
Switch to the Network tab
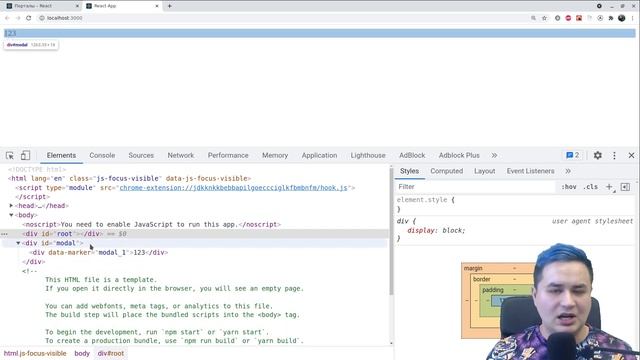tap(180, 156)
